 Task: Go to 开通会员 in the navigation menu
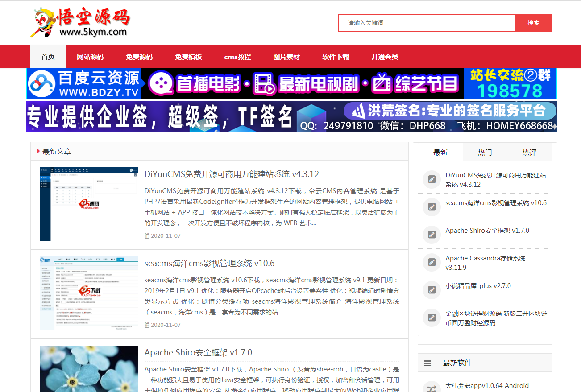point(385,57)
